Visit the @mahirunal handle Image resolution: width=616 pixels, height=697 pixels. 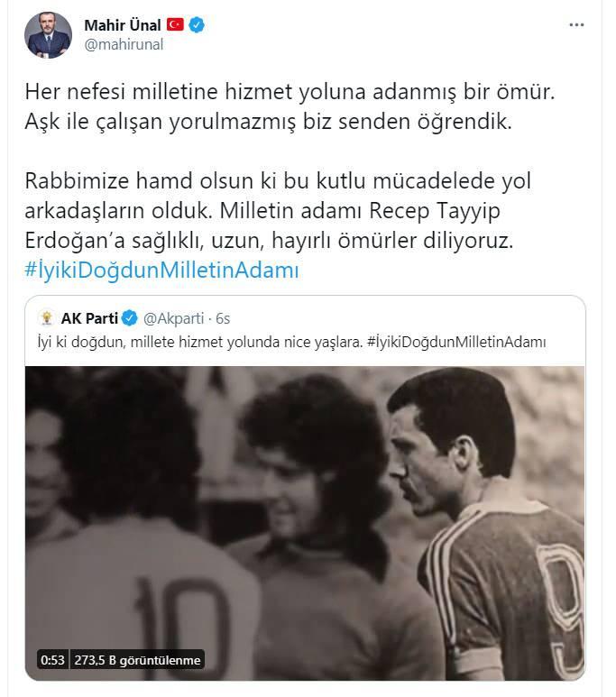[x=124, y=45]
